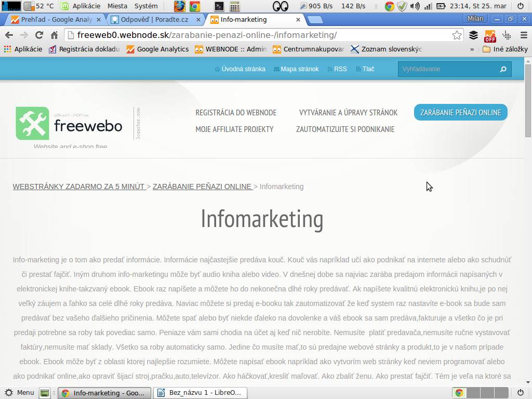Click the orange OFF extension icon
The width and height of the screenshot is (532, 399).
click(x=490, y=35)
